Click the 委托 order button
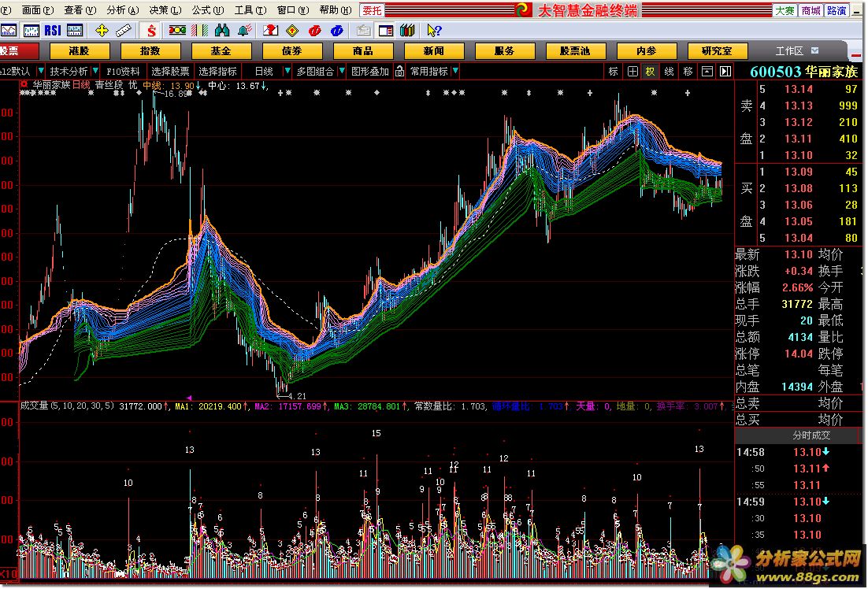The width and height of the screenshot is (868, 589). pyautogui.click(x=373, y=10)
